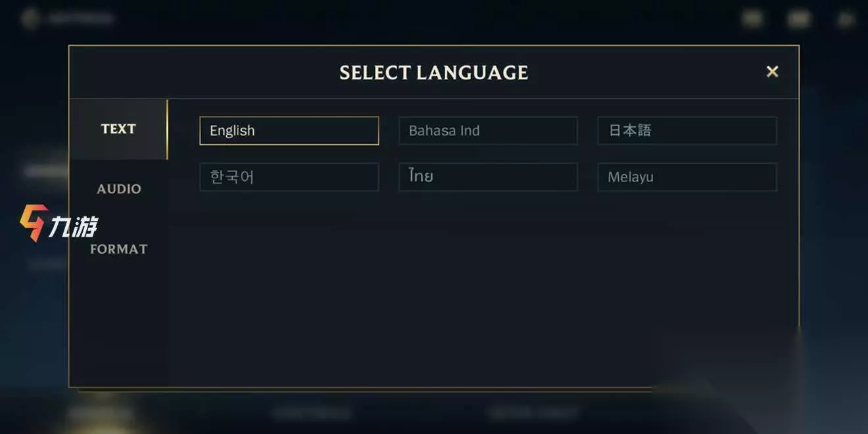Close the Select Language dialog

[x=772, y=72]
